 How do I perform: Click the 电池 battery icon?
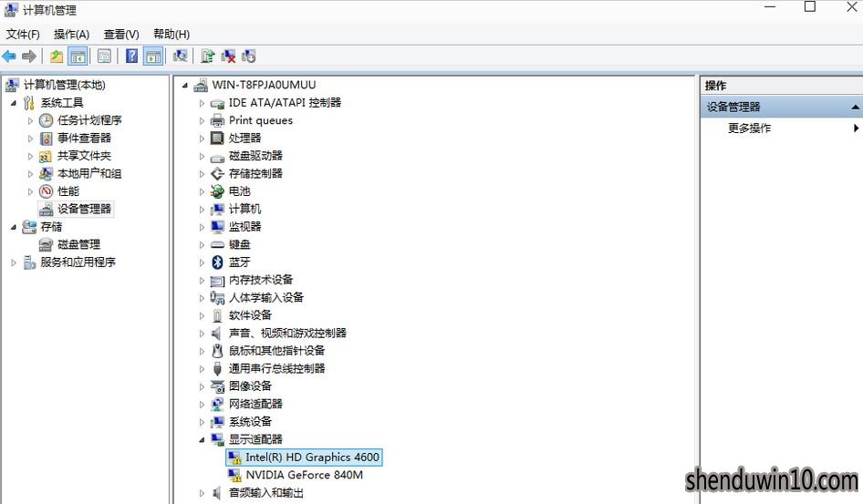(x=218, y=191)
